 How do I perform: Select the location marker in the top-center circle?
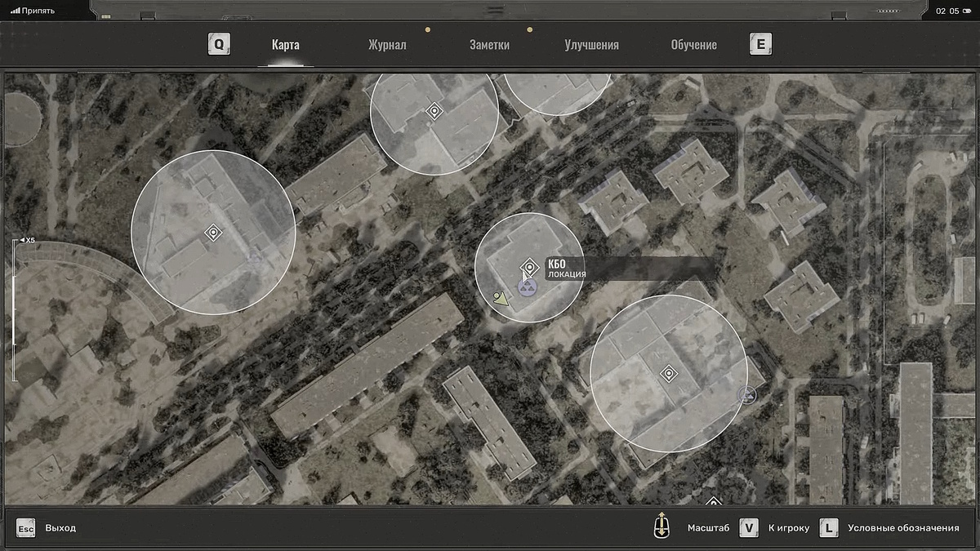click(x=434, y=111)
